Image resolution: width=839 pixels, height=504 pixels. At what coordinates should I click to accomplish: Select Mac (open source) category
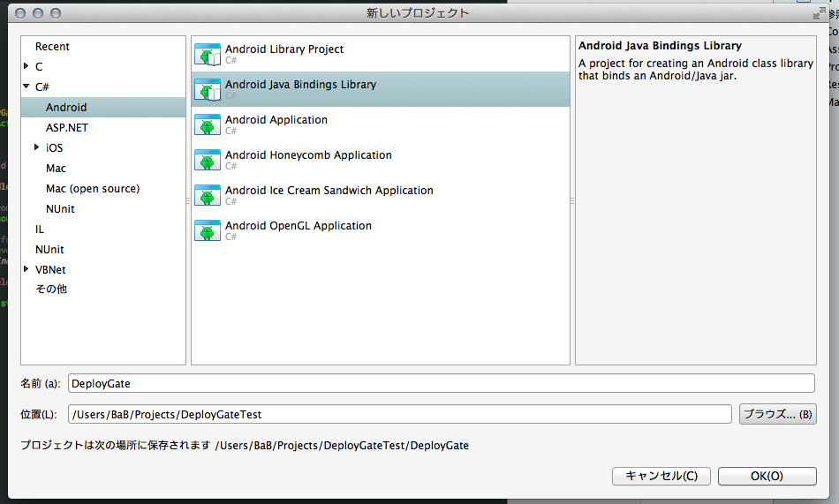click(93, 189)
